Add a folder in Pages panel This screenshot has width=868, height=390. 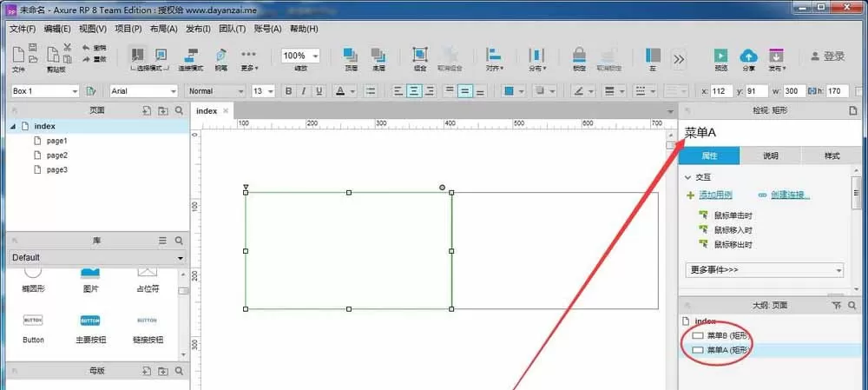point(163,111)
